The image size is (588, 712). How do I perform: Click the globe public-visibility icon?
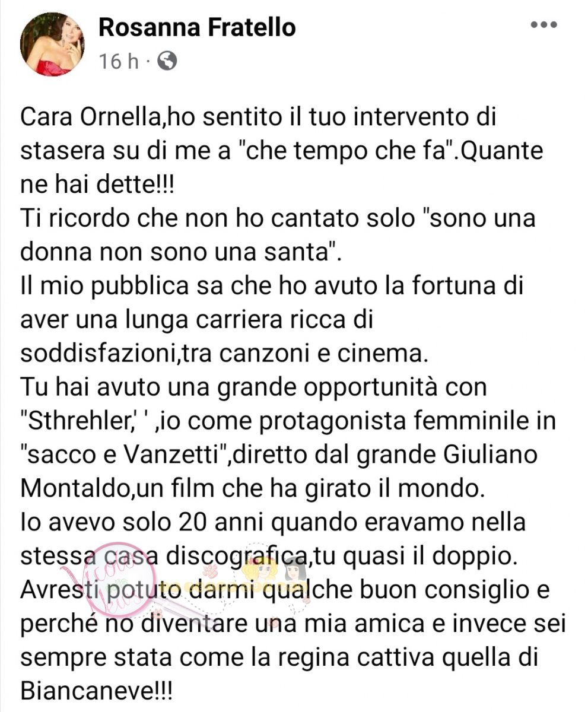pos(168,61)
